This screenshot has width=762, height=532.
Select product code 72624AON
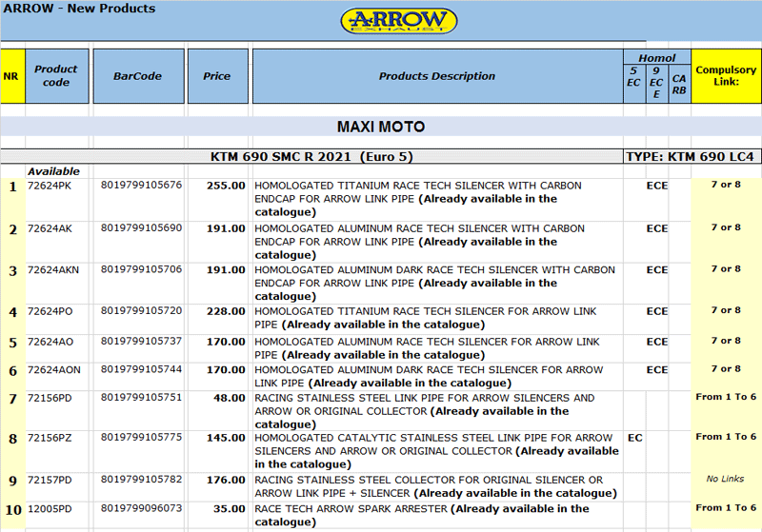(x=54, y=370)
